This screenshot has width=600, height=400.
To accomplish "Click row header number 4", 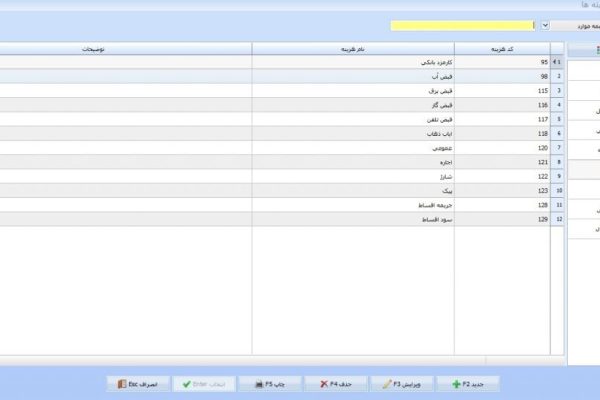I will [x=557, y=105].
